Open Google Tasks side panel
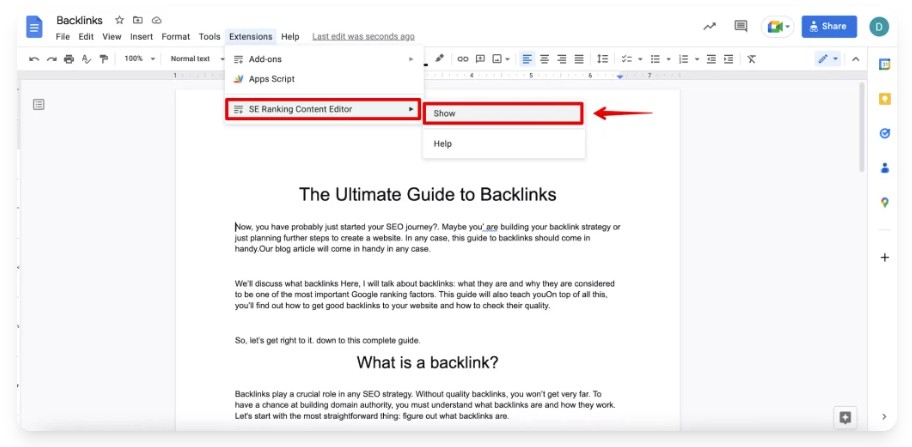Screen dimensions: 912x447 tap(885, 134)
